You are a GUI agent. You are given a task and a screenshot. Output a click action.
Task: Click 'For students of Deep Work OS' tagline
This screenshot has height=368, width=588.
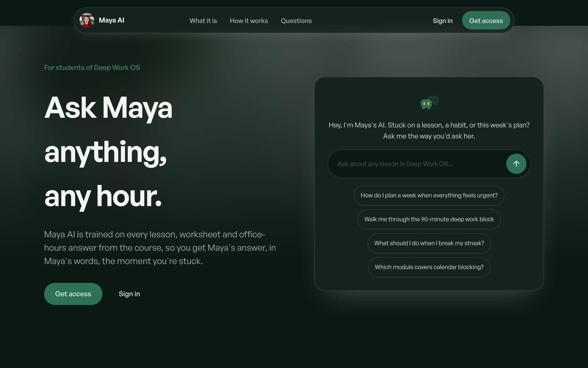coord(92,67)
